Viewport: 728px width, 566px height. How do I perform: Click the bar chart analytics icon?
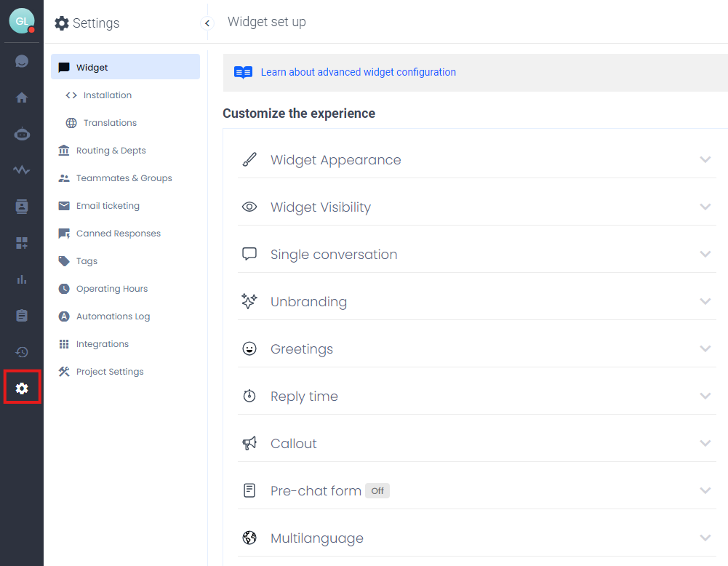22,279
